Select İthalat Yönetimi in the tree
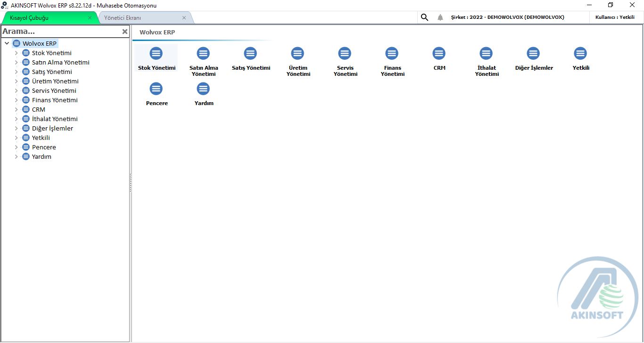 [55, 119]
